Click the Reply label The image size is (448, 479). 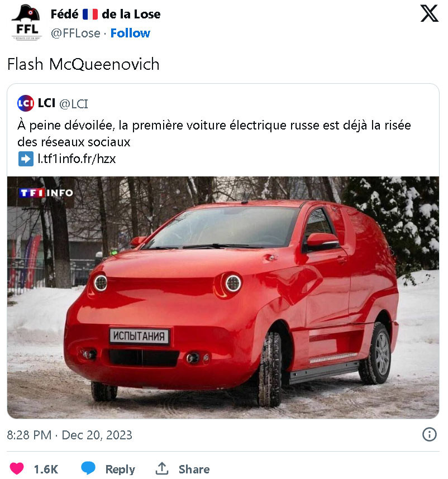coord(120,469)
